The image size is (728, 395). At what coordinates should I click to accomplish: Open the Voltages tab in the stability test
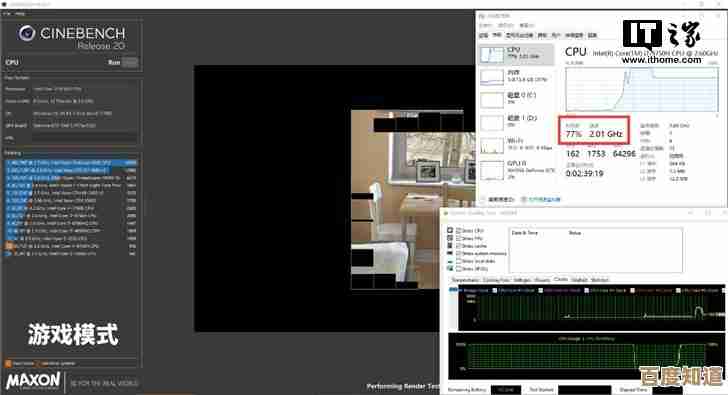(522, 280)
